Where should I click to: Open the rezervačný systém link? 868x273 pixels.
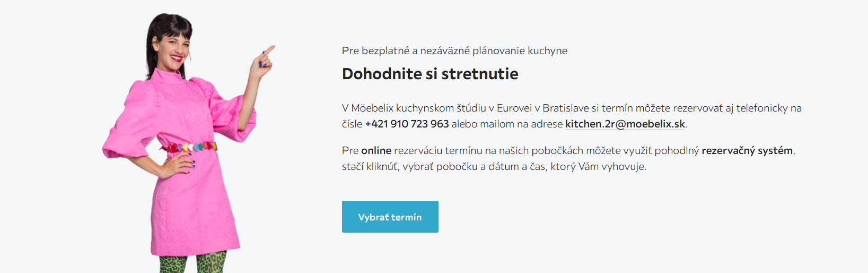point(747,151)
